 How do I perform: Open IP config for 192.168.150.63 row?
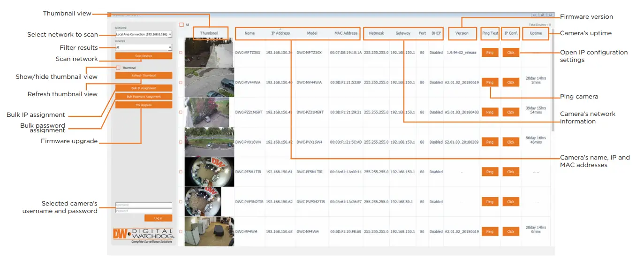click(511, 231)
